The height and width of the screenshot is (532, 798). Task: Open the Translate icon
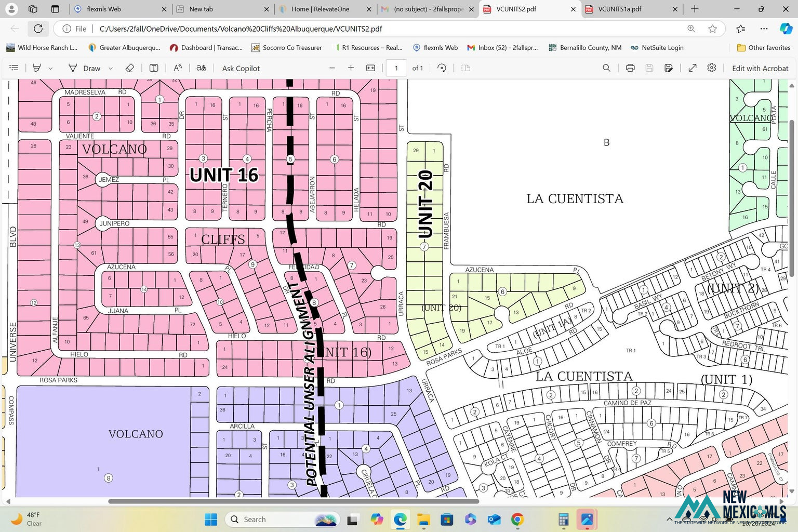tap(202, 68)
